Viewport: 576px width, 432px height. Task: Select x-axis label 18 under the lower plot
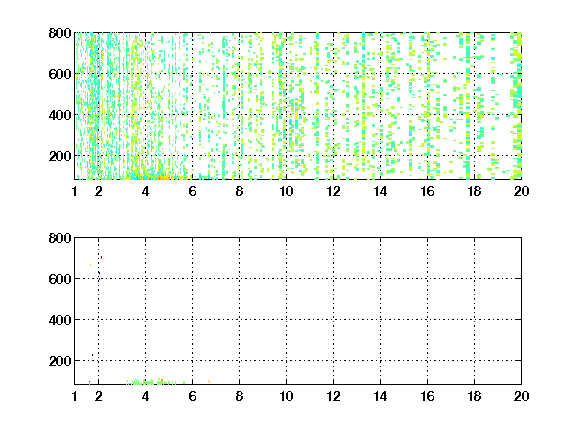(474, 396)
